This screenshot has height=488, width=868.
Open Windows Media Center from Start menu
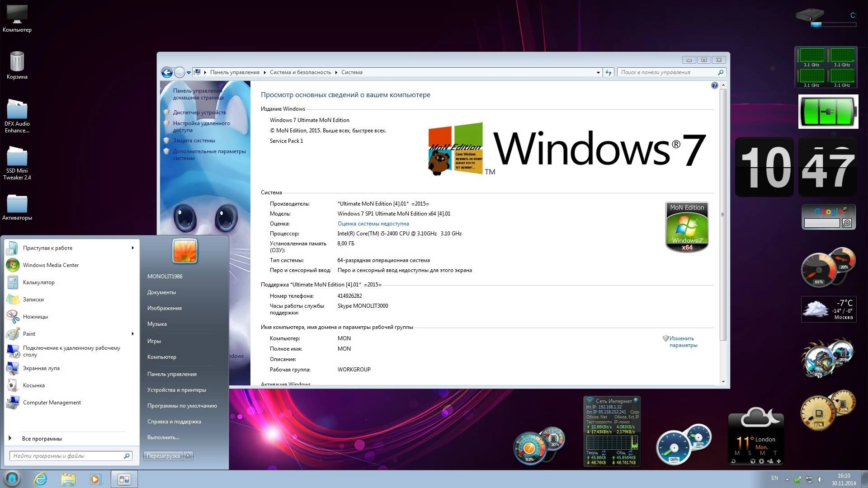71,265
